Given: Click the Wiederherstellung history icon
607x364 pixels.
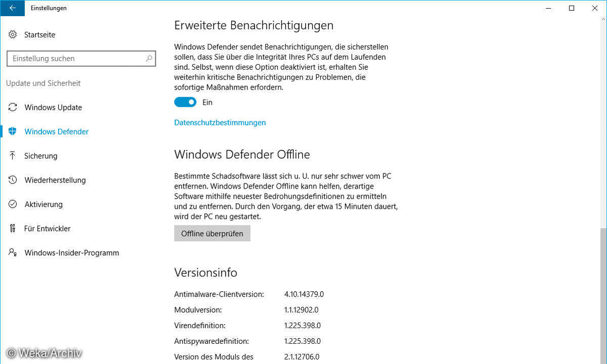Looking at the screenshot, I should tap(13, 180).
